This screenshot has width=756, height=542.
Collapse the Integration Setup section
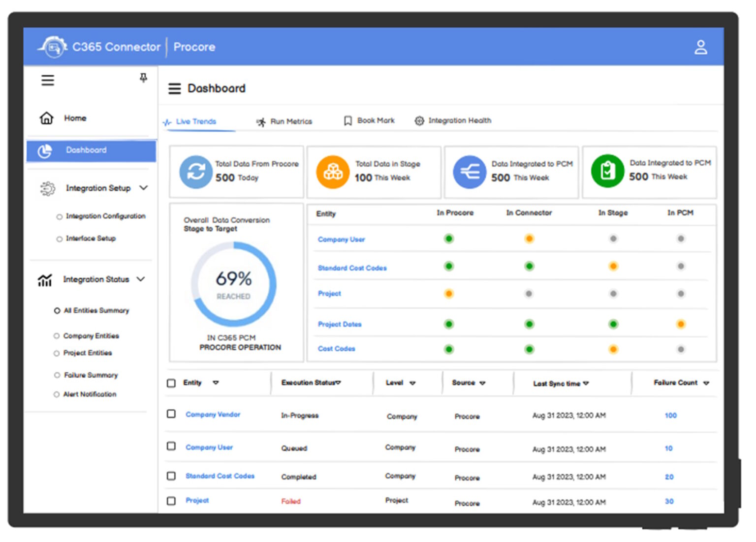144,188
